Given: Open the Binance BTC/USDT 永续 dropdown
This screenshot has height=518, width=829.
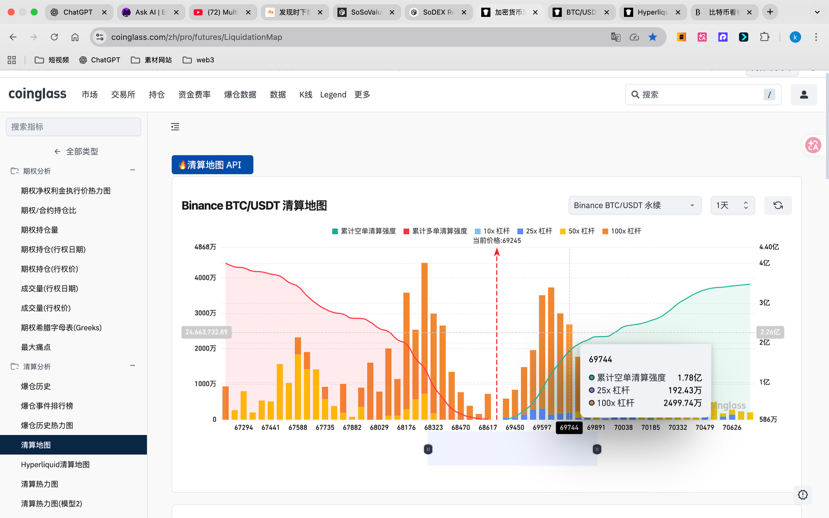Looking at the screenshot, I should pyautogui.click(x=634, y=205).
